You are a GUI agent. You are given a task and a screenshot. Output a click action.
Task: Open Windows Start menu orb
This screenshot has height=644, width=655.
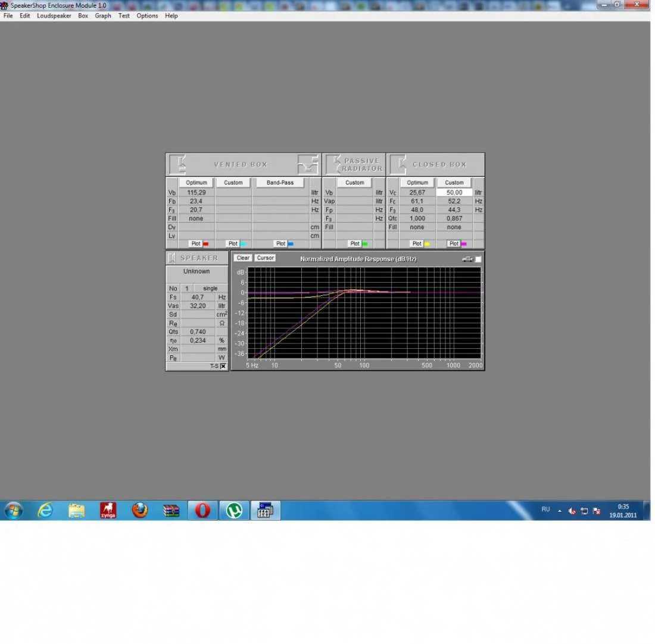click(14, 510)
